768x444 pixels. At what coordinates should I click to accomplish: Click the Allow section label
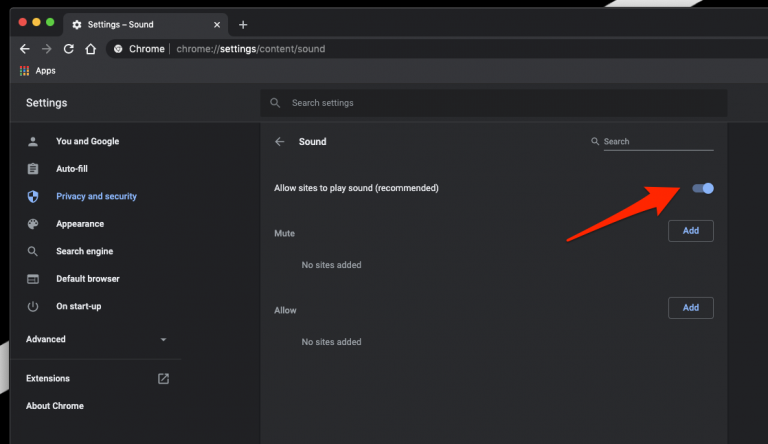point(285,310)
